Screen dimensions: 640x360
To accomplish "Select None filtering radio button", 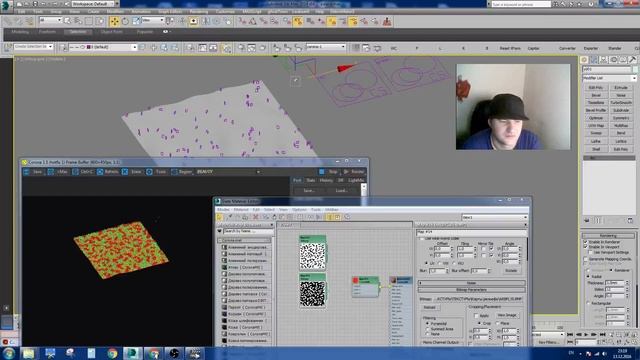I will (427, 334).
